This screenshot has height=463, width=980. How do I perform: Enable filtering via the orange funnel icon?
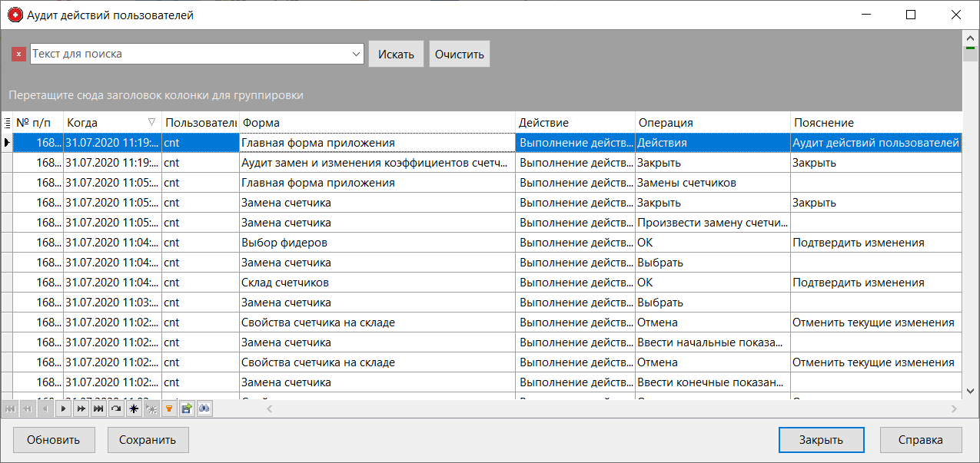point(168,408)
